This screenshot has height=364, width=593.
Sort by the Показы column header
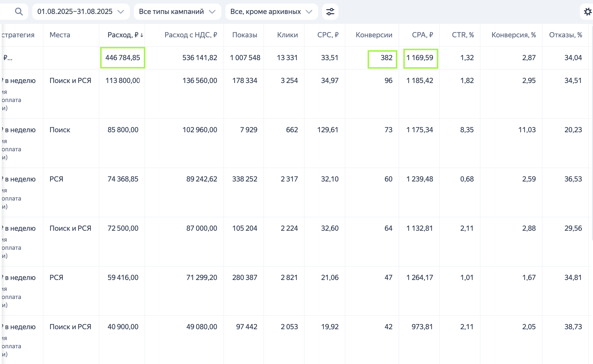(244, 35)
